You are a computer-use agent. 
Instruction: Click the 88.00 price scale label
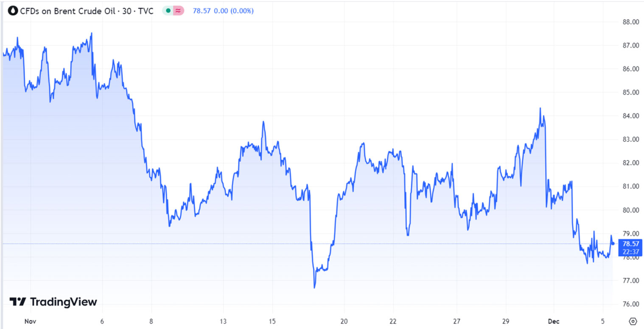pos(630,22)
